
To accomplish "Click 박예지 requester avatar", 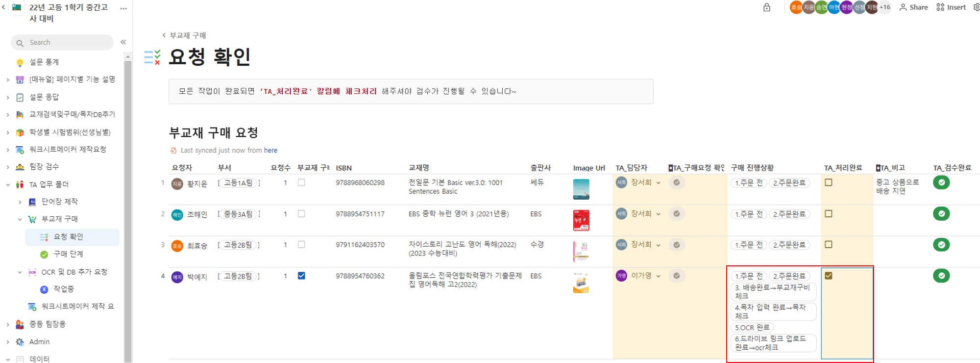I will click(x=177, y=277).
